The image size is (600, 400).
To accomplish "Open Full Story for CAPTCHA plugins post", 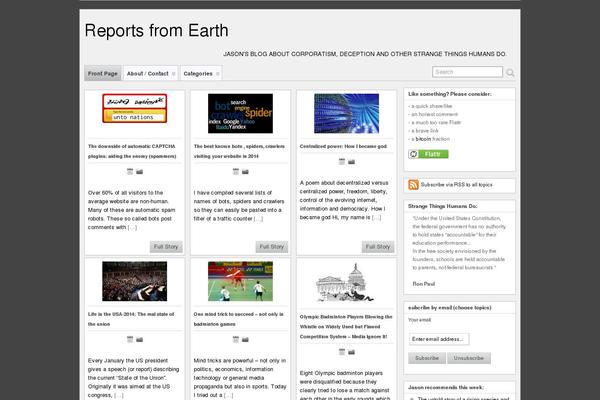I will point(166,247).
